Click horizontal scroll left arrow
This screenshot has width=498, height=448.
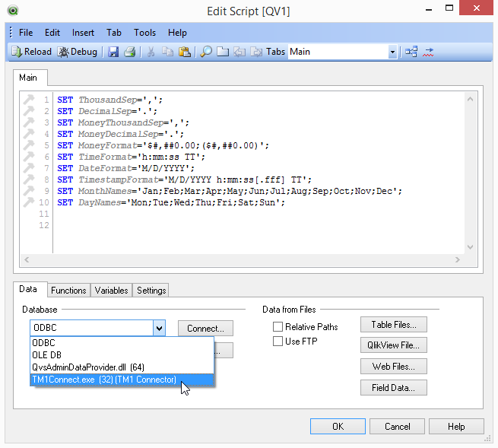27,259
